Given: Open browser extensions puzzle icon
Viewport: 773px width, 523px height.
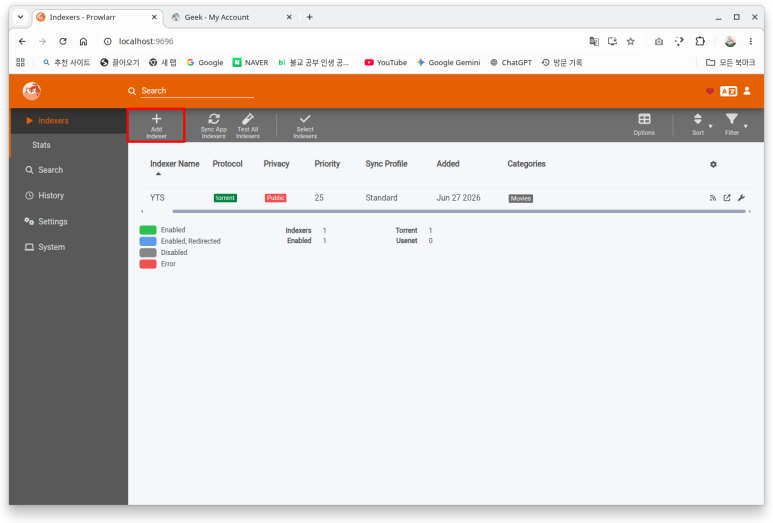Looking at the screenshot, I should coord(700,41).
